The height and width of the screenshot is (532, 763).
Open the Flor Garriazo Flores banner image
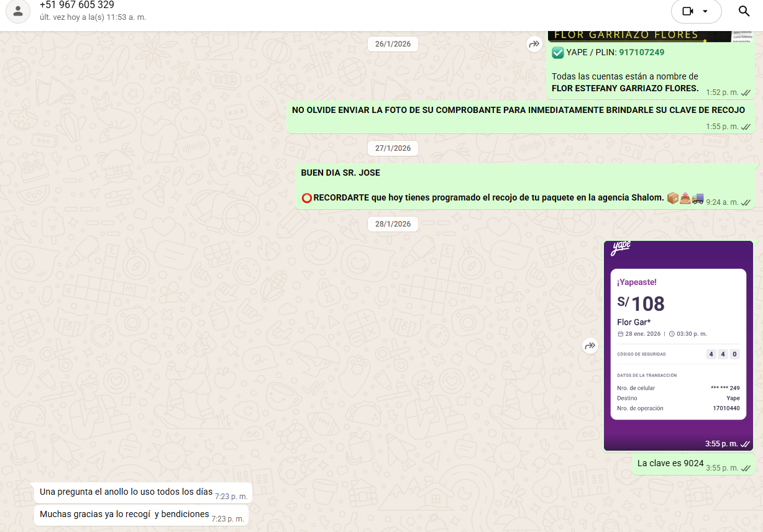pyautogui.click(x=649, y=36)
